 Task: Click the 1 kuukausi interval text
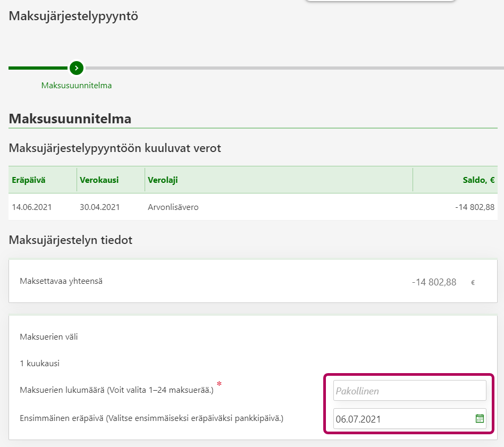click(x=39, y=364)
